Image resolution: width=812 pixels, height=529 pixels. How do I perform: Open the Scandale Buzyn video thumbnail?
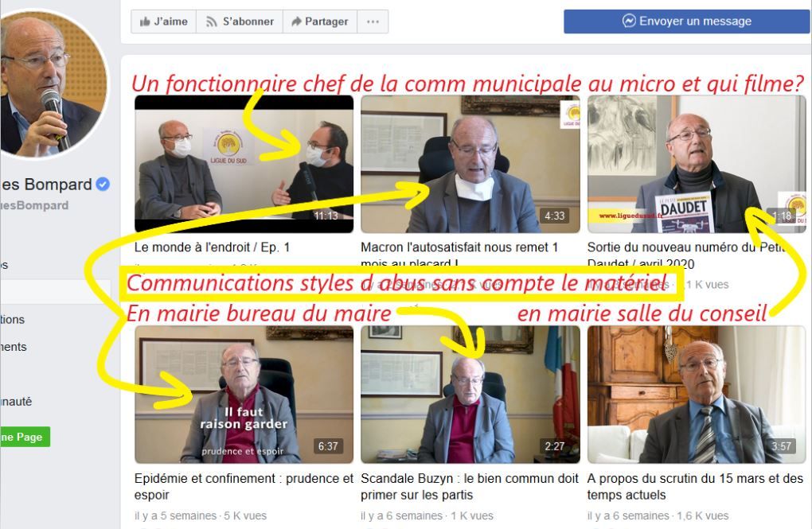coord(470,395)
